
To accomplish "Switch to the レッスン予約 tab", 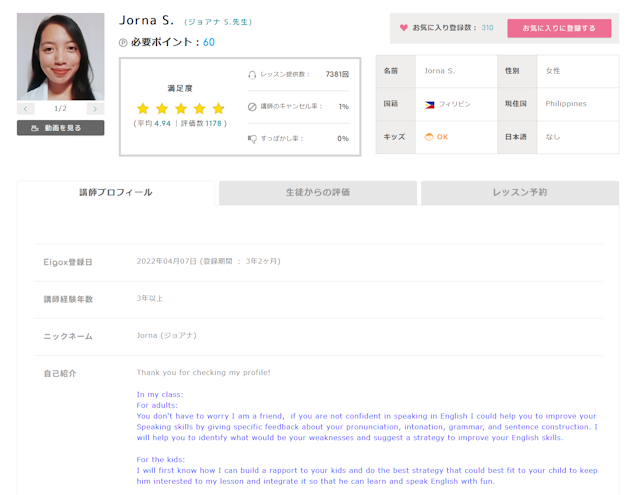I will click(x=520, y=193).
